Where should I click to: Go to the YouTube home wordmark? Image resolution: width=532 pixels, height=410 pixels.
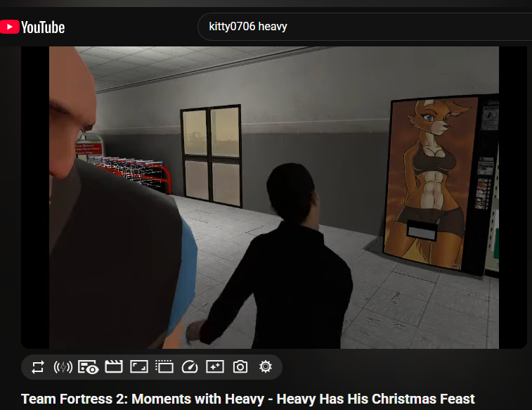coord(42,27)
